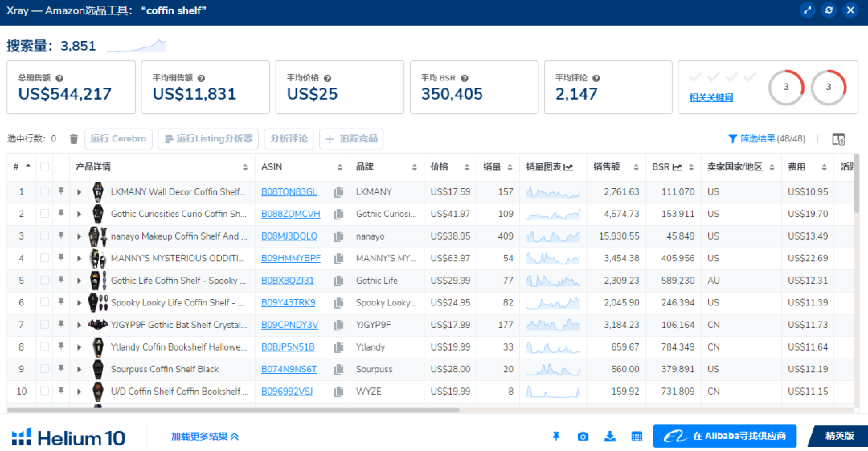The height and width of the screenshot is (451, 868).
Task: Toggle the select-all checkbox in header
Action: [44, 166]
